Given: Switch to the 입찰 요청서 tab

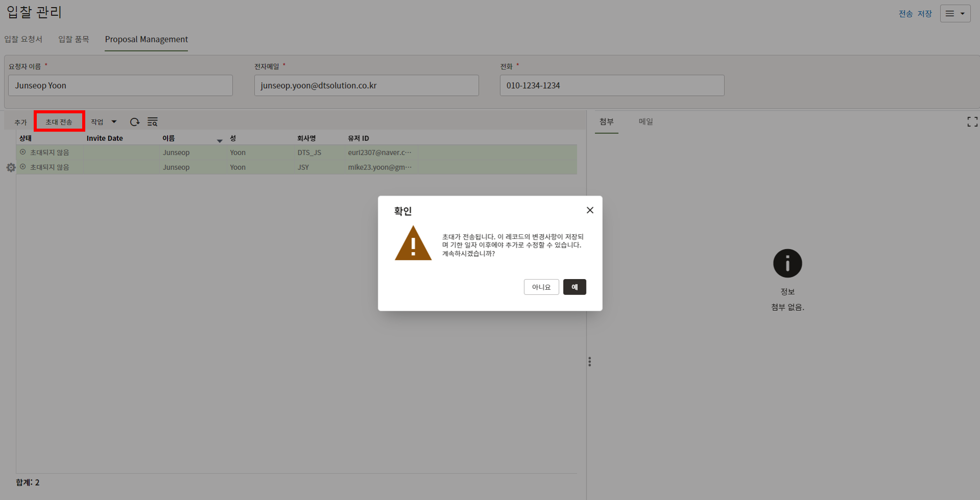Looking at the screenshot, I should tap(23, 39).
